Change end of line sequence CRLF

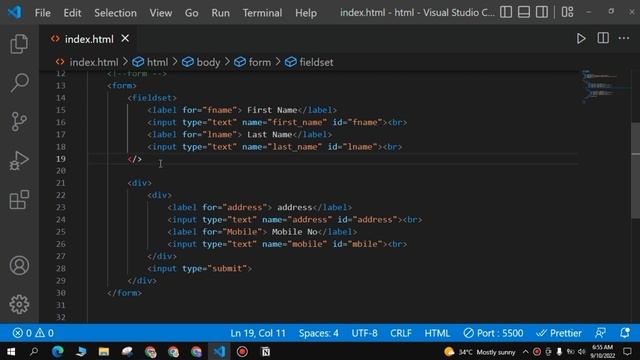tap(401, 333)
